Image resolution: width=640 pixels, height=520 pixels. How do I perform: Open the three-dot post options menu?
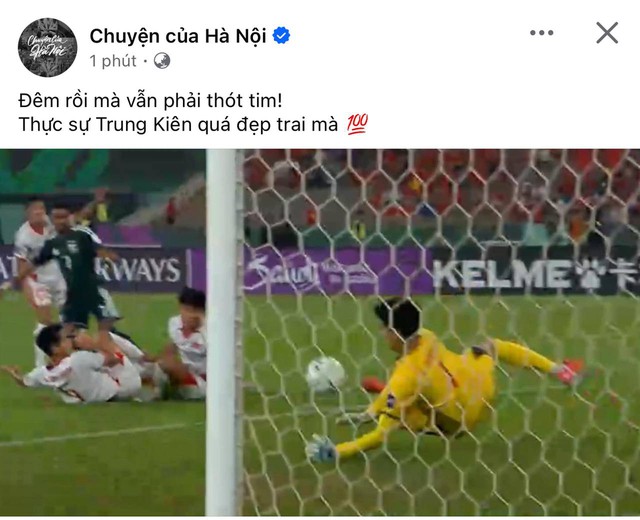542,33
